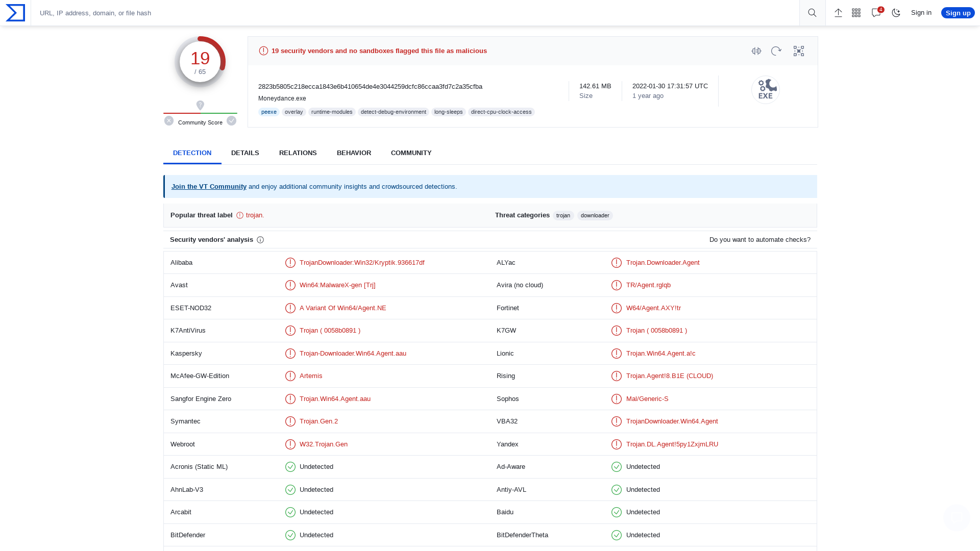Click Win64:MalwareX-gen [Trj] detection text

tap(337, 285)
